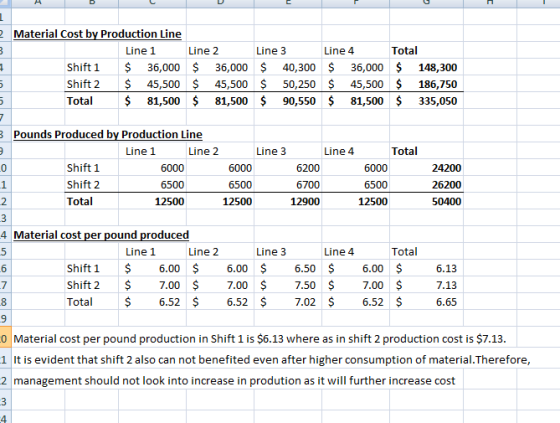Click the 50400 grand total pounds cell
560x423 pixels.
[x=426, y=201]
